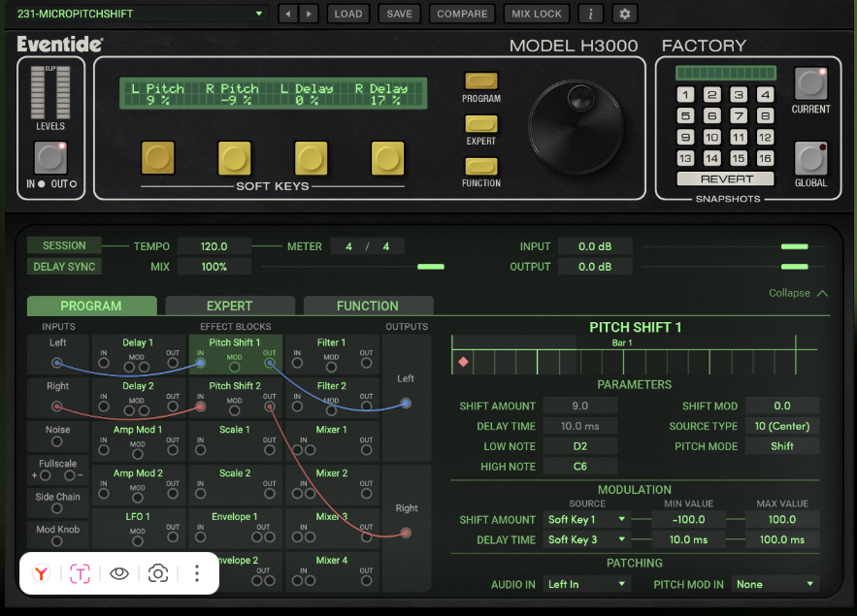Open Shift Amount source dropdown Soft Key 1
Screen dimensions: 857x616
point(586,519)
